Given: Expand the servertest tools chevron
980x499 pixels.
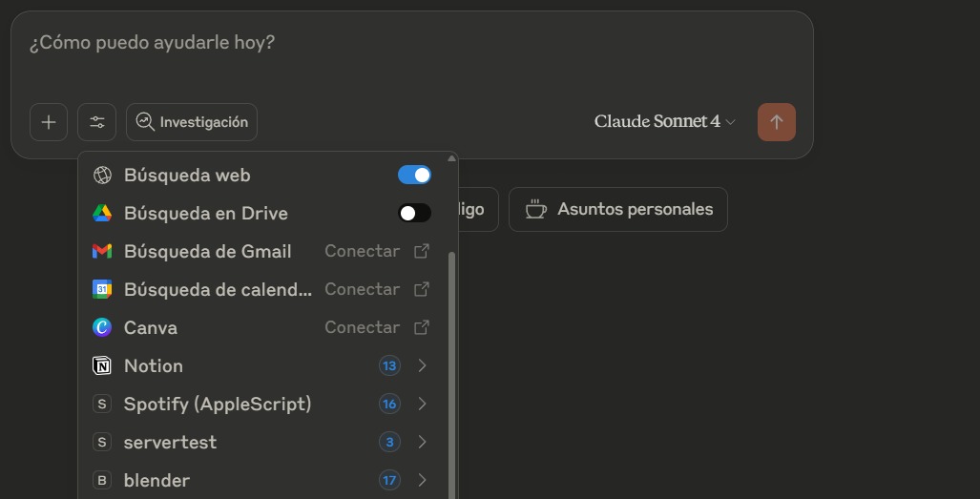Looking at the screenshot, I should [x=423, y=442].
